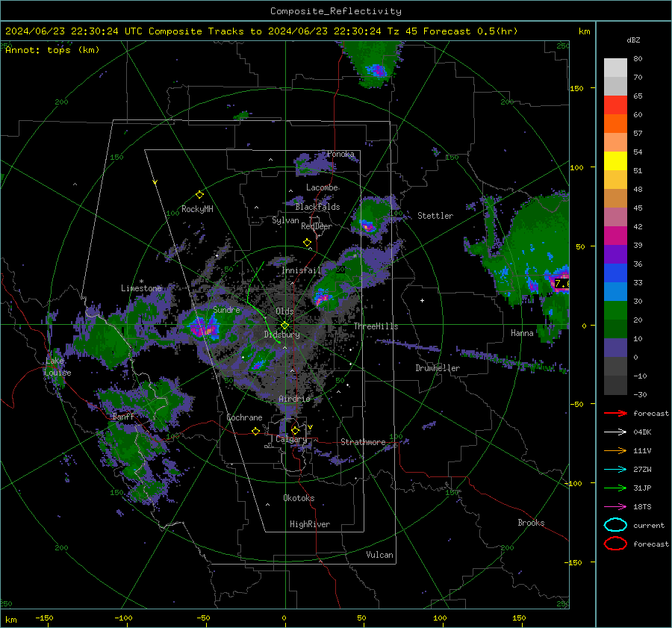The width and height of the screenshot is (672, 628).
Task: Click the Blackfalds city label
Action: pos(317,207)
